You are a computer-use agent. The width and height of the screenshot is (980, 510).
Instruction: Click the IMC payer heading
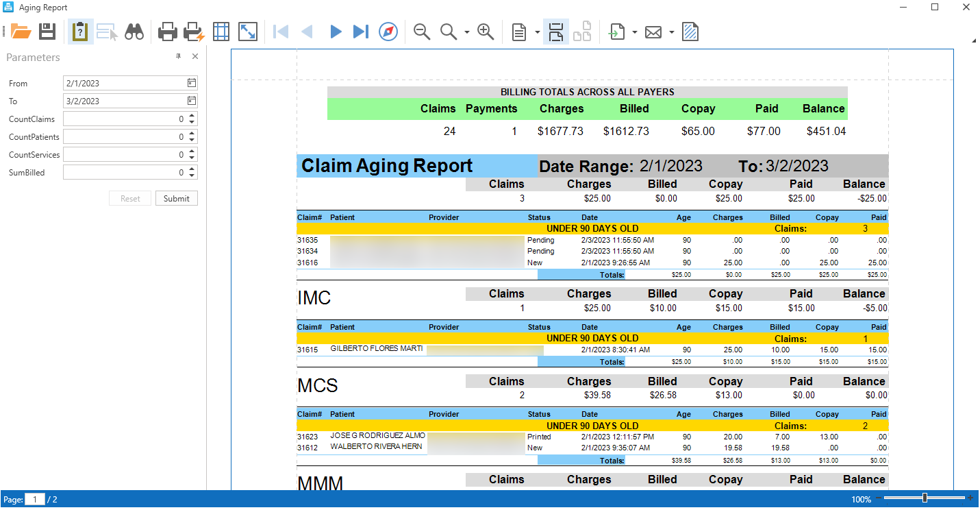[314, 298]
